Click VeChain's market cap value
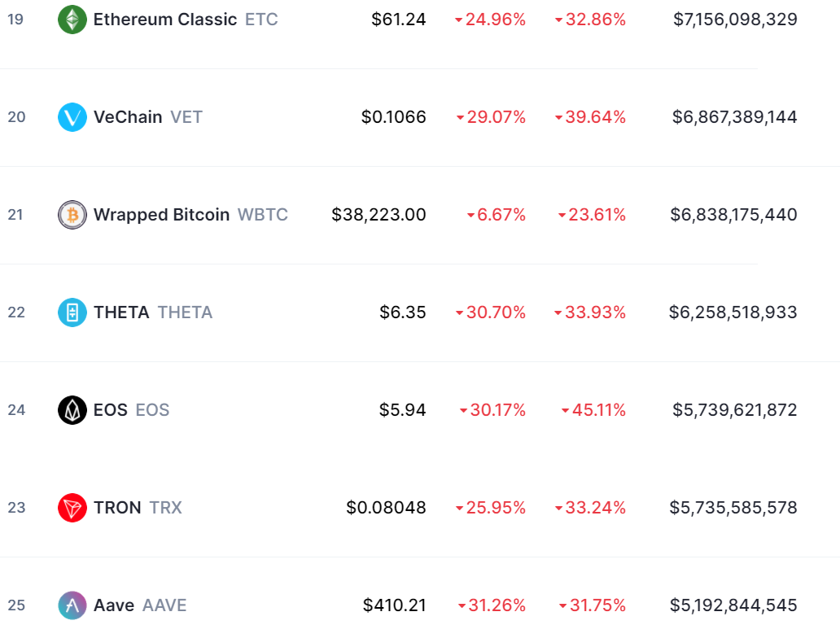Viewport: 840px width, 638px height. (734, 117)
